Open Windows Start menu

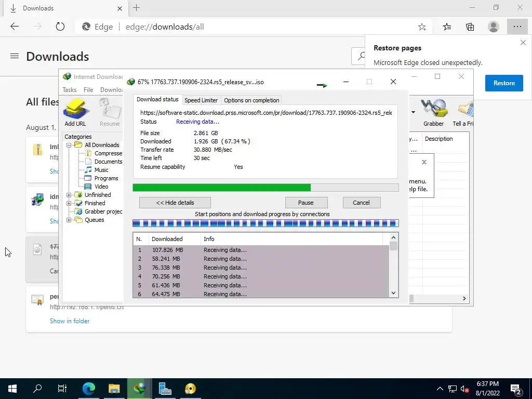pos(12,389)
